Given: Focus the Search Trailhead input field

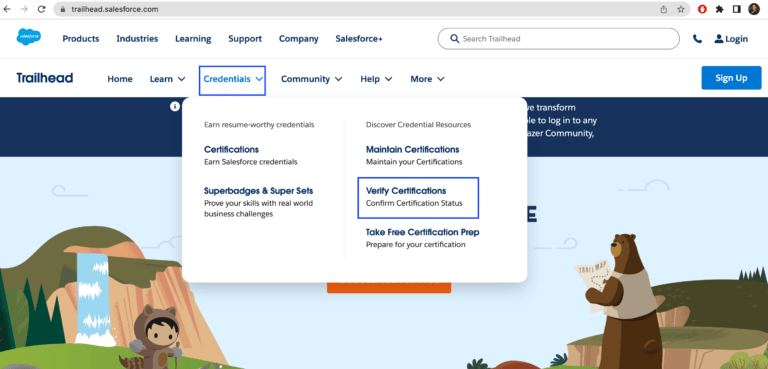Looking at the screenshot, I should click(x=558, y=39).
